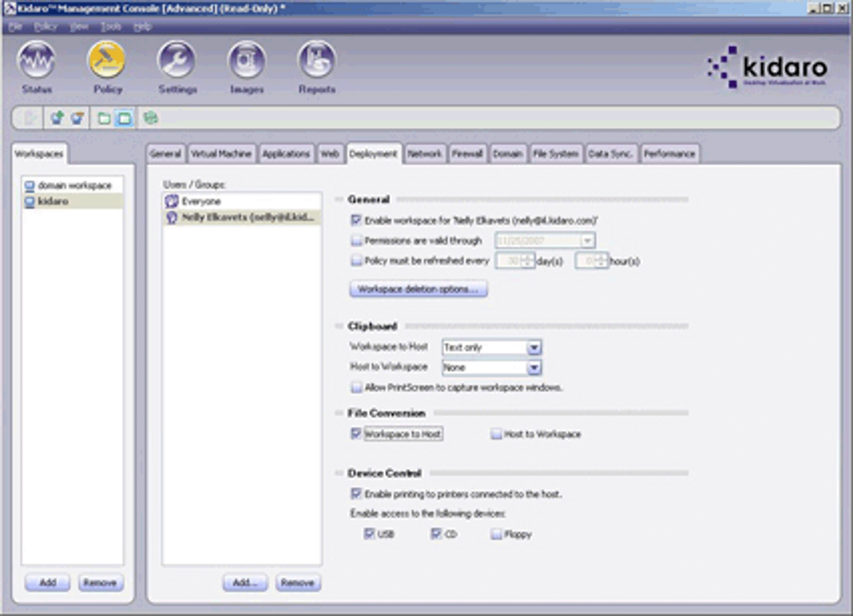Viewport: 853px width, 616px height.
Task: Click the day(s) refresh stepper
Action: coord(528,260)
